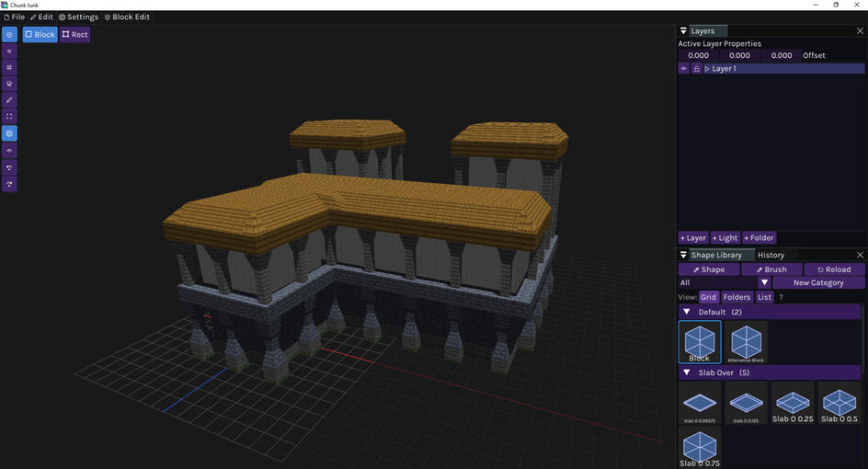The image size is (868, 469).
Task: Edit the first layer offset value field
Action: (x=698, y=55)
